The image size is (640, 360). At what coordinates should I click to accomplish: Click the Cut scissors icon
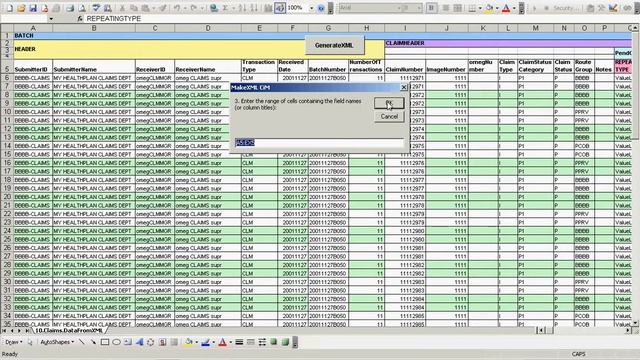click(x=122, y=8)
